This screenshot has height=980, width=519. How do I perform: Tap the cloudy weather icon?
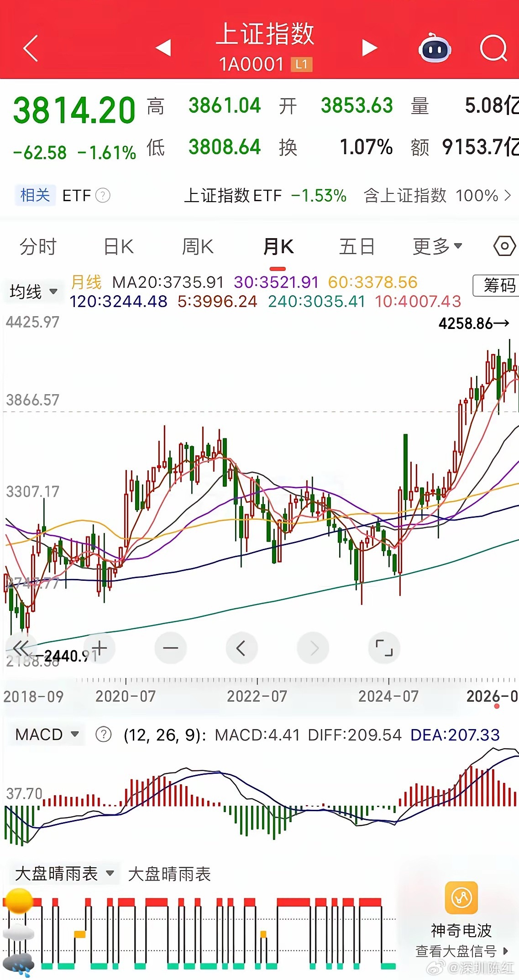point(18,933)
